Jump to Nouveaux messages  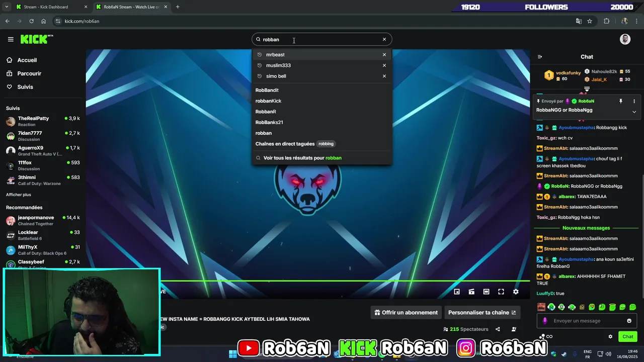[586, 228]
